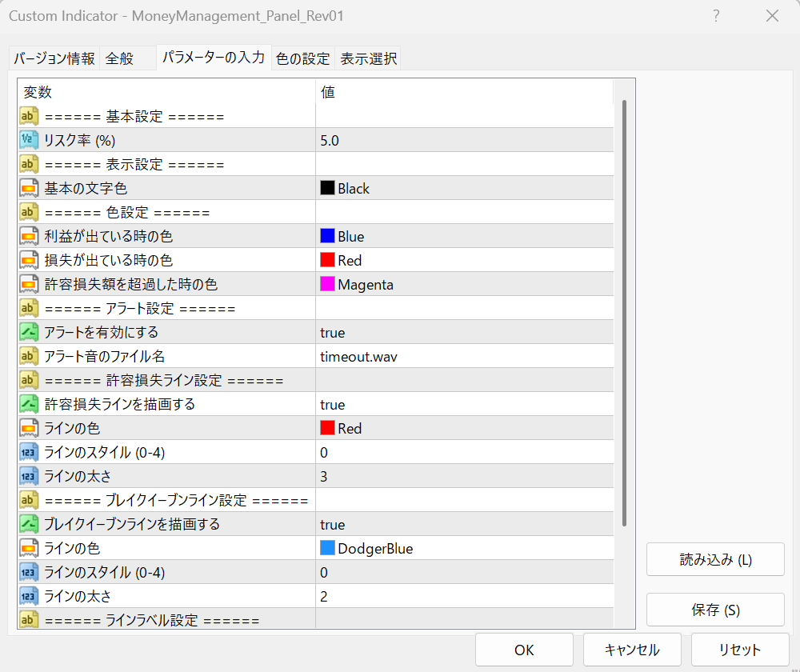Click the color icon beside 許容損失額を超過した時の色

click(29, 284)
